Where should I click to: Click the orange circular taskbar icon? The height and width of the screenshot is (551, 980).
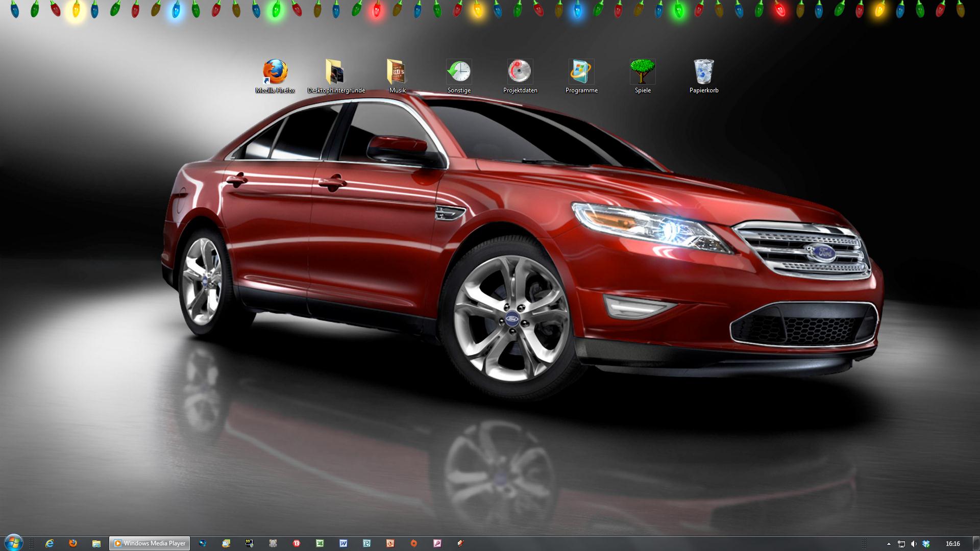pyautogui.click(x=414, y=543)
